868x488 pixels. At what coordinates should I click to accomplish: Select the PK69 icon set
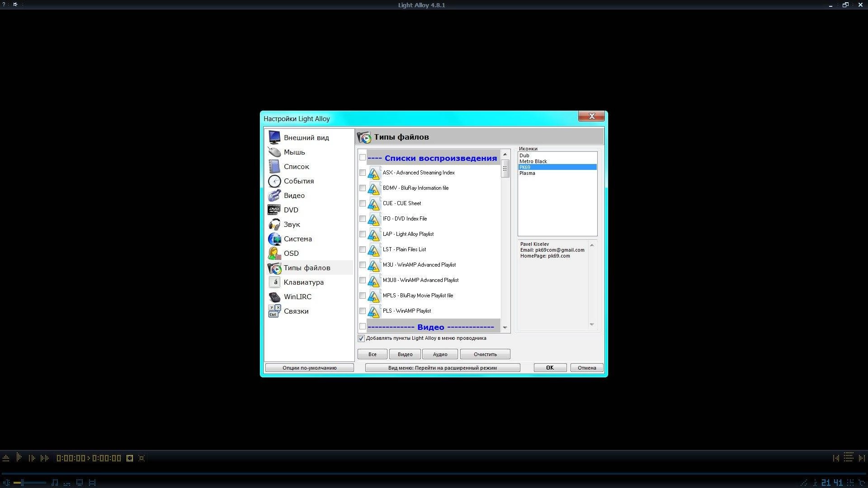click(x=557, y=167)
